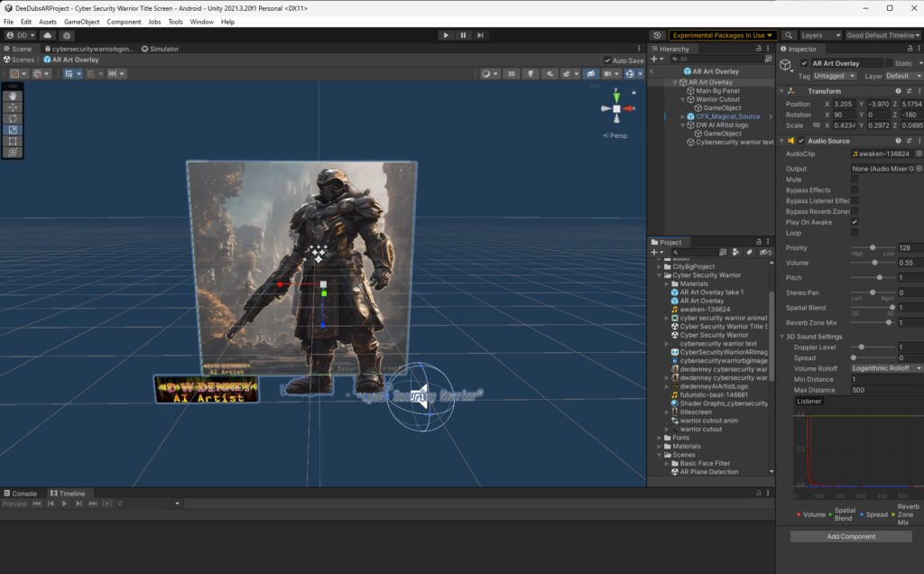Screen dimensions: 924x574
Task: Adjust the Spatial Blend slider
Action: click(873, 308)
